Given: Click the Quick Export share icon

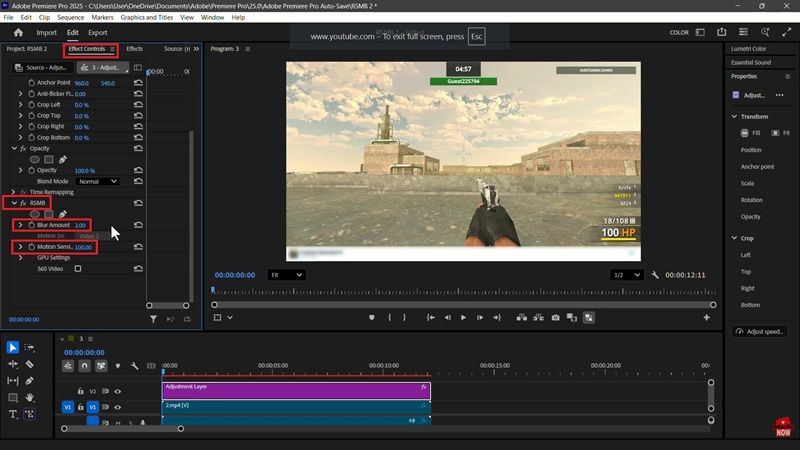Looking at the screenshot, I should coord(721,32).
